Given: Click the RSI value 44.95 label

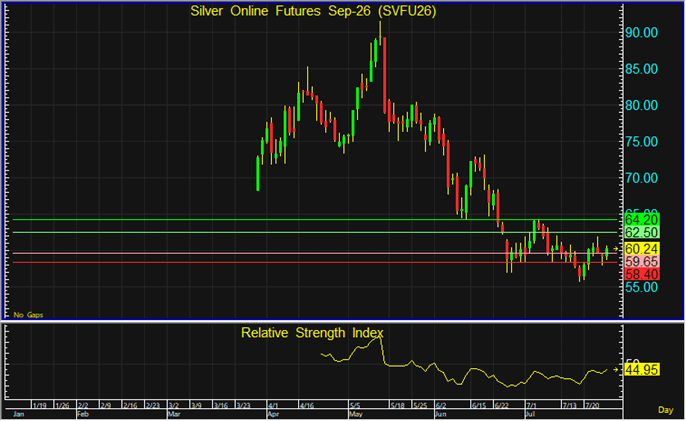Looking at the screenshot, I should tap(641, 370).
